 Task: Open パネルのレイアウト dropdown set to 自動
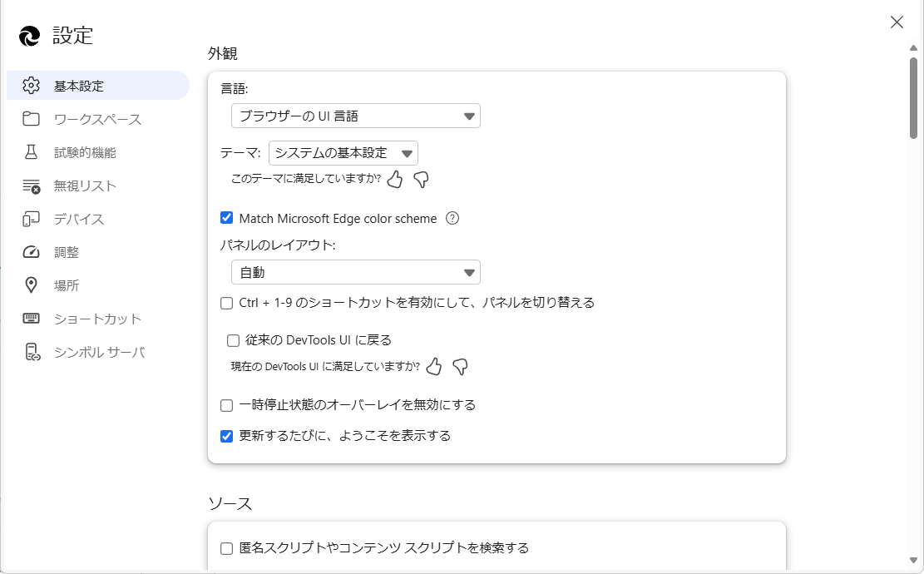355,272
